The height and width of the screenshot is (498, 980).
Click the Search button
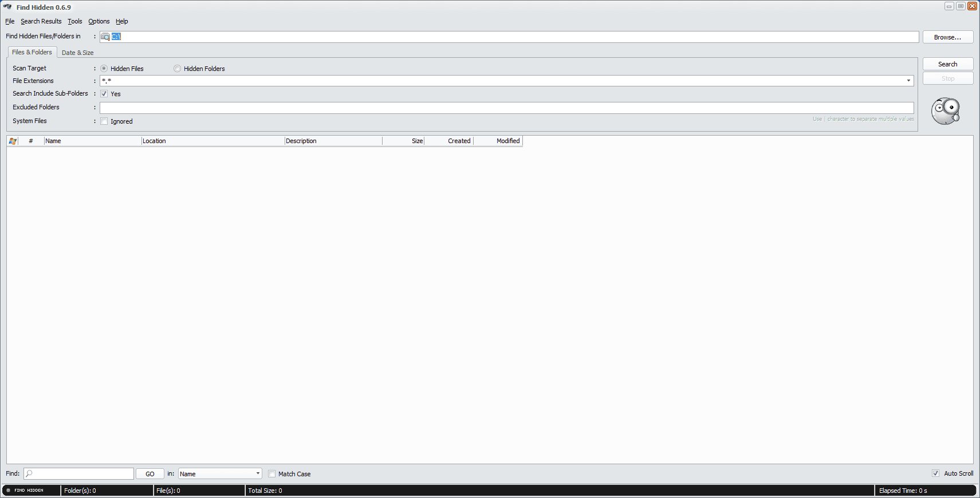click(x=948, y=64)
